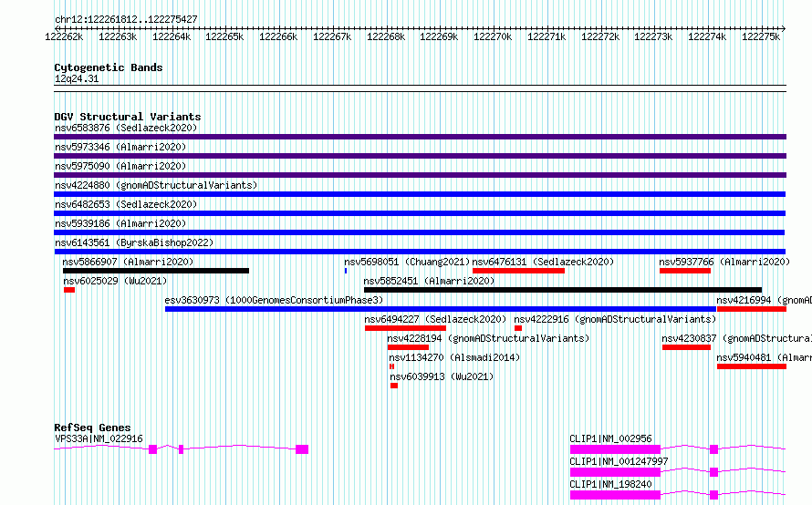
Task: Select the CLIP1|NM_198240 transcript label
Action: [610, 484]
